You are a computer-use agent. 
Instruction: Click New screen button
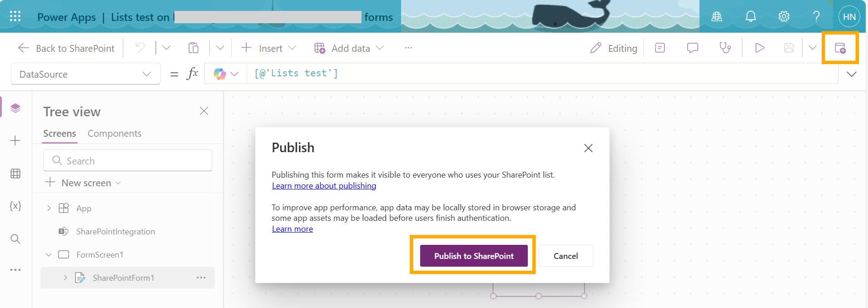tap(83, 183)
